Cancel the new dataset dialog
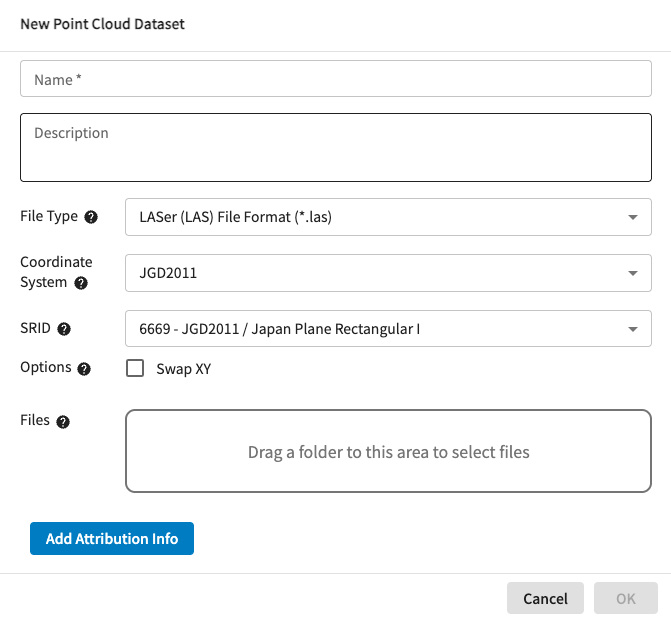671x622 pixels. [545, 598]
